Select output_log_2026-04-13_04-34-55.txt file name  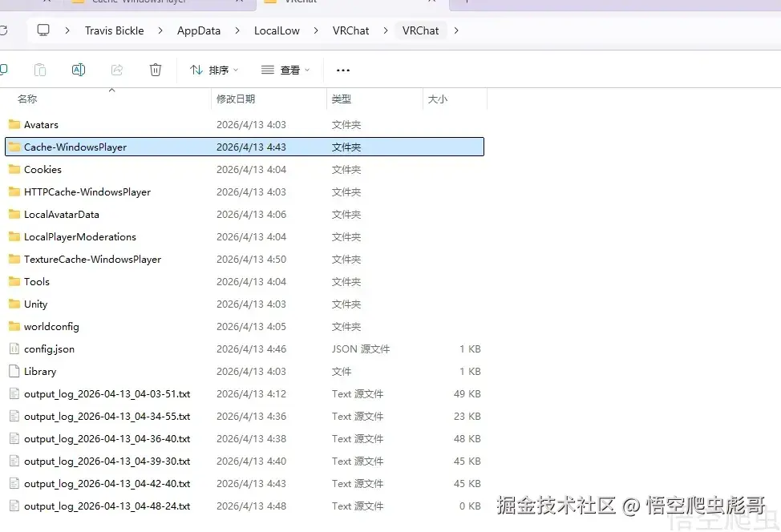coord(107,416)
